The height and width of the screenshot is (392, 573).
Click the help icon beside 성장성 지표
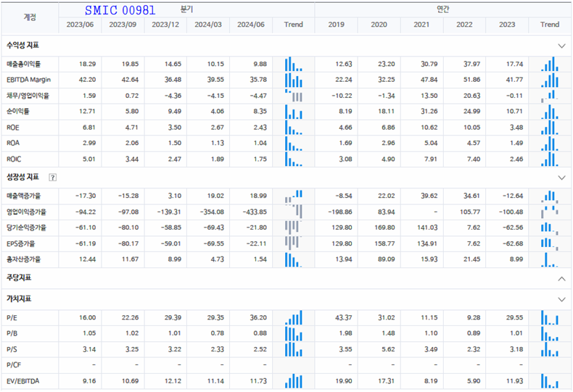coord(52,177)
